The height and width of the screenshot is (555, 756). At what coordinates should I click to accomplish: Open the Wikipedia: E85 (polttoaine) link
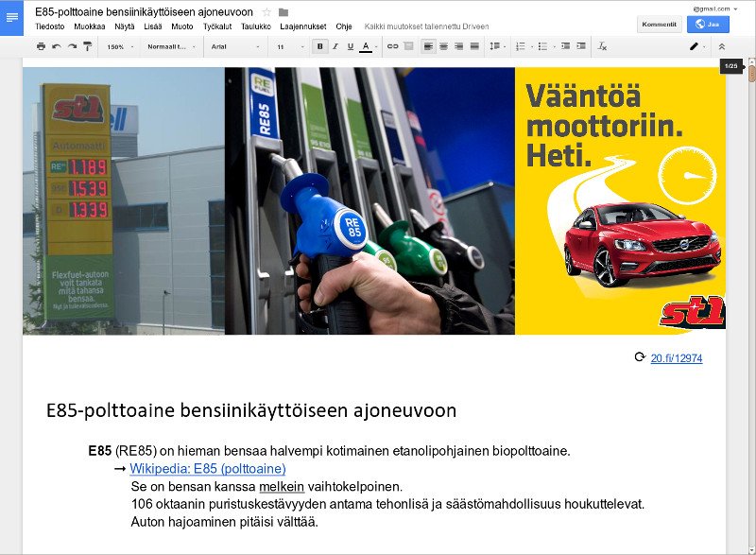[x=207, y=468]
